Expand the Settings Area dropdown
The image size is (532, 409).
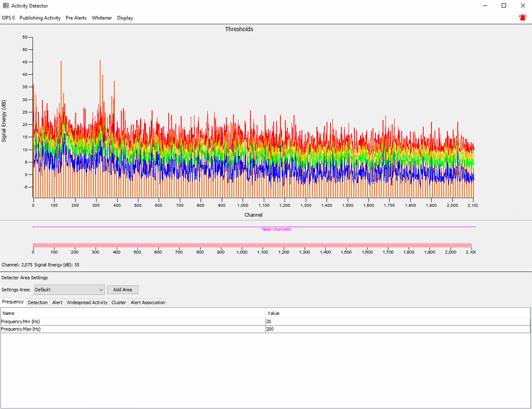pos(69,290)
